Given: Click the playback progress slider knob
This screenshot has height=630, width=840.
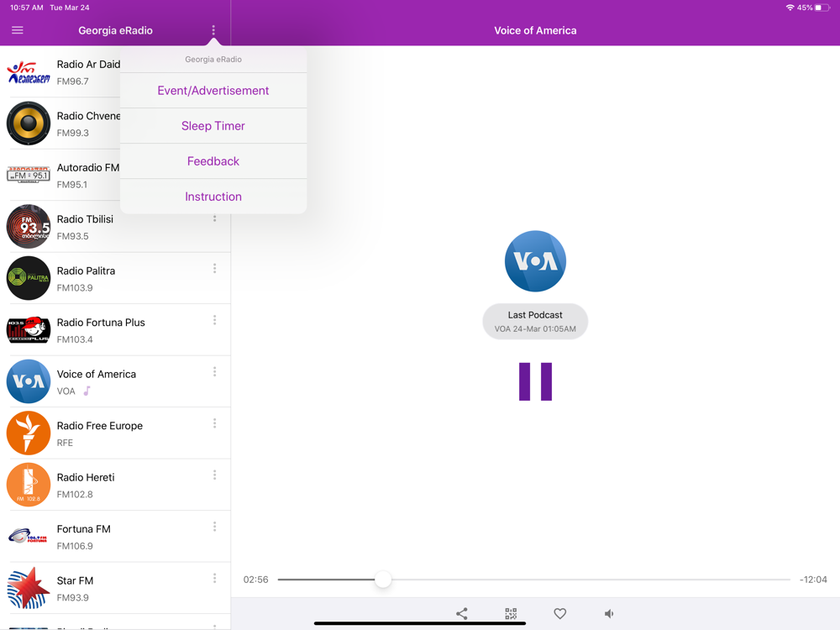Looking at the screenshot, I should [x=382, y=579].
